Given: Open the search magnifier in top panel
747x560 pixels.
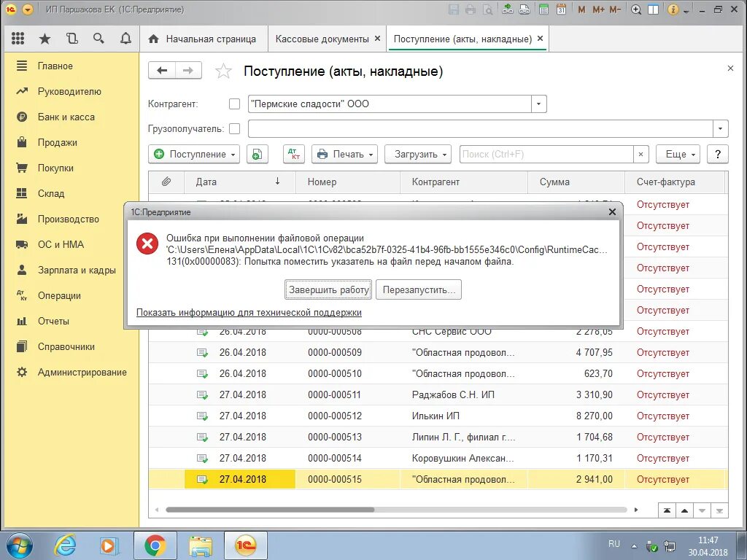Looking at the screenshot, I should point(98,39).
